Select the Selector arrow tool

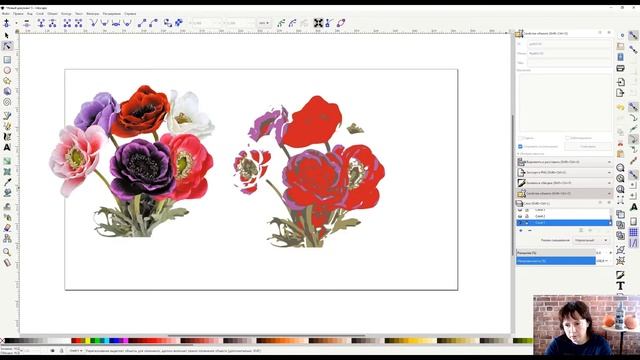7,36
